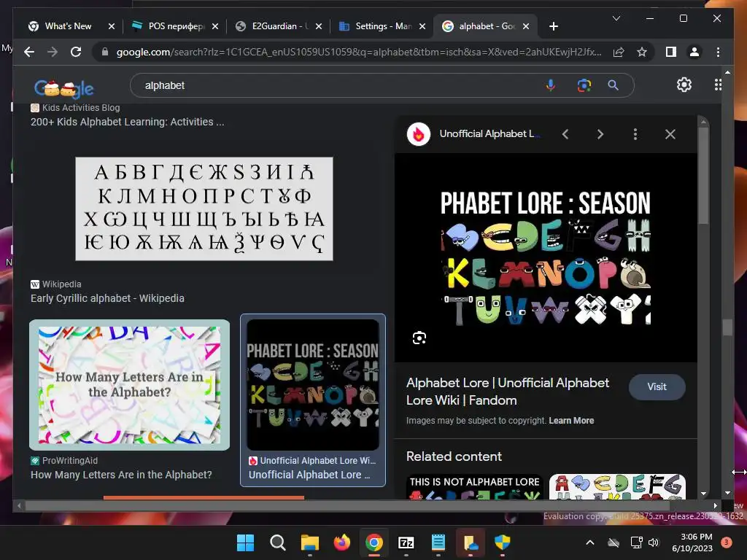The height and width of the screenshot is (560, 747).
Task: Select How Many Letters in the Alphabet thumbnail
Action: (x=130, y=385)
